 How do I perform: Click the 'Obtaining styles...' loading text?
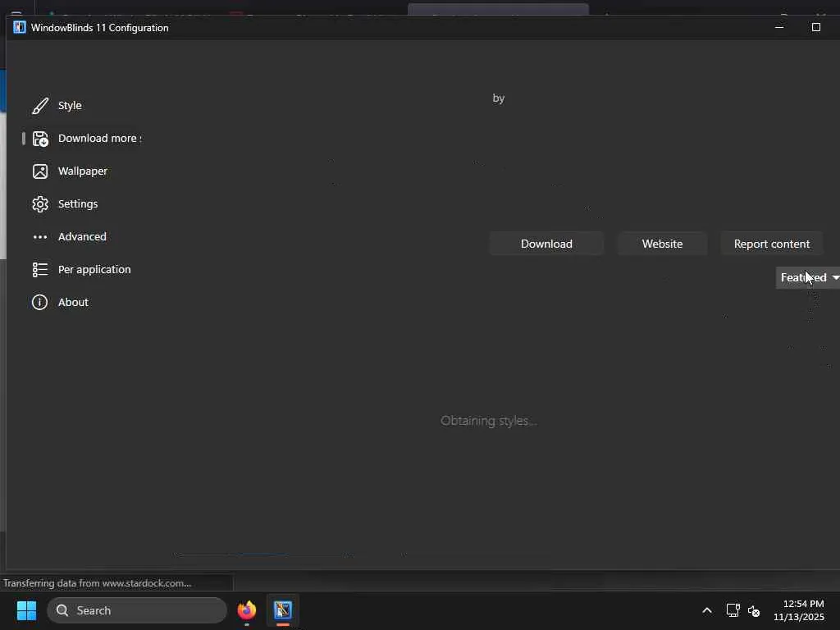pos(488,421)
